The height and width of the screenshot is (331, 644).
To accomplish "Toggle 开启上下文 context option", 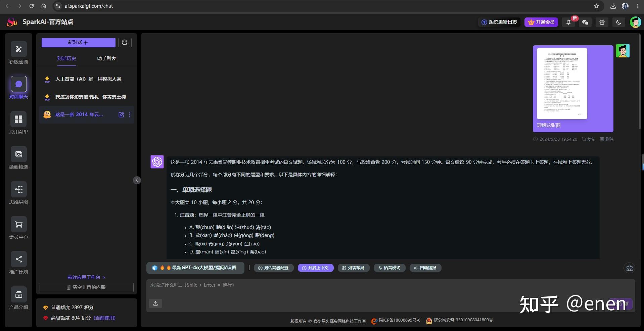I will point(315,268).
